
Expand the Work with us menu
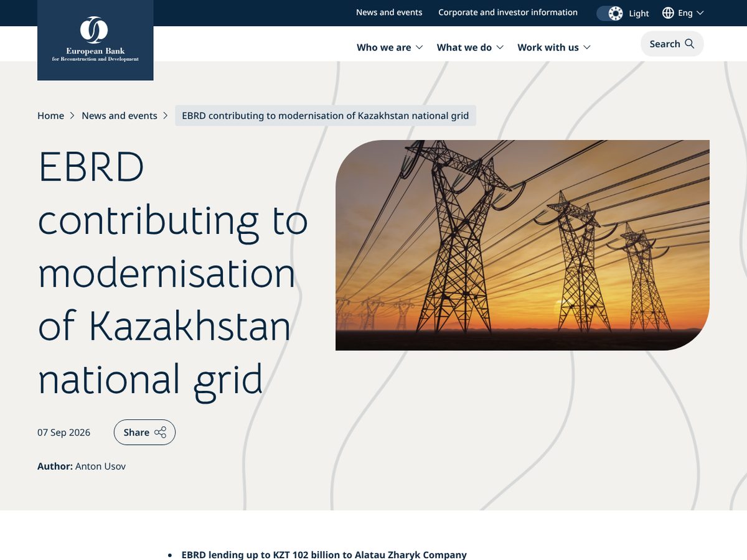[x=554, y=47]
